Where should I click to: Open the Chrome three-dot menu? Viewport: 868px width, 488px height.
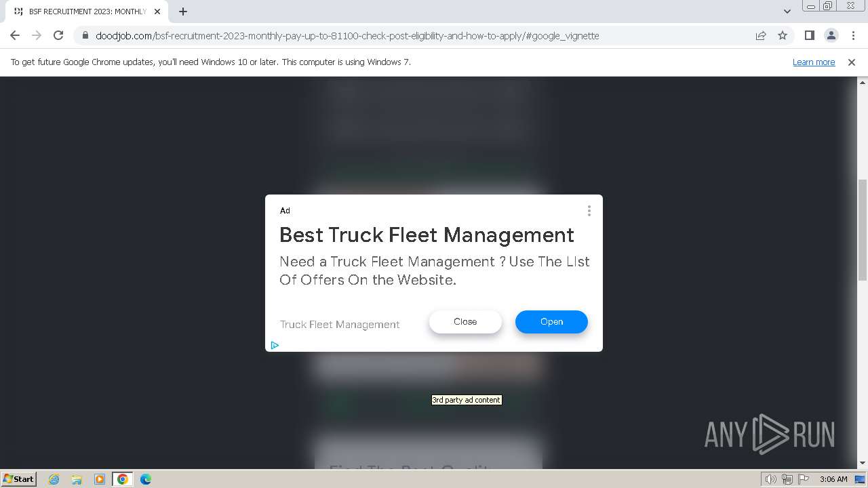853,35
